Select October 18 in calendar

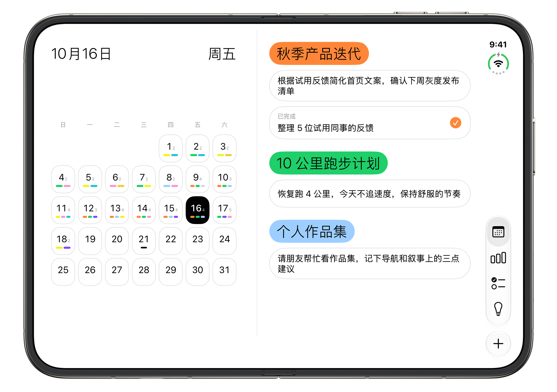tap(63, 241)
